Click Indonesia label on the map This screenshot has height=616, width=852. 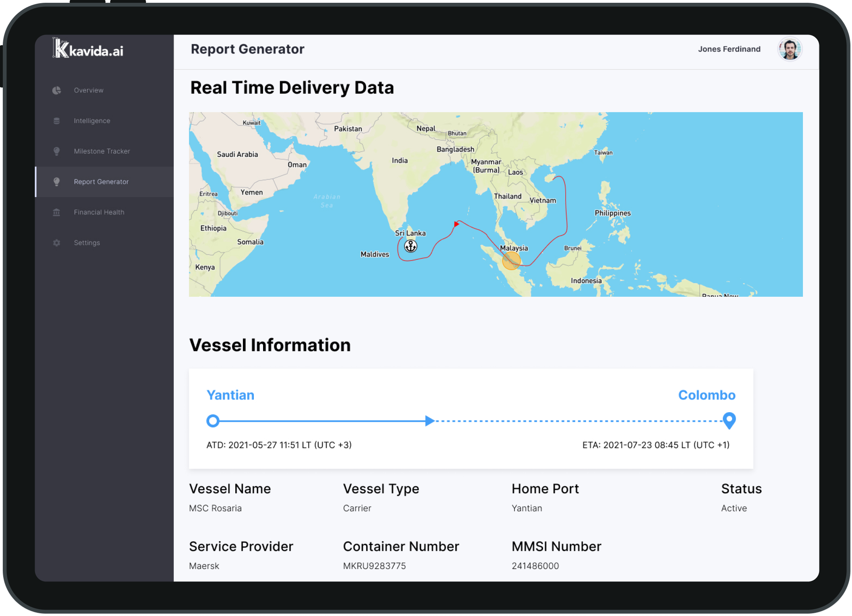(586, 281)
